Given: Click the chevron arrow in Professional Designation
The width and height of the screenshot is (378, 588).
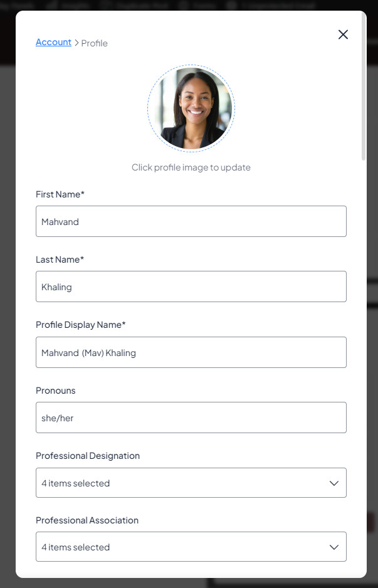Looking at the screenshot, I should click(x=333, y=483).
